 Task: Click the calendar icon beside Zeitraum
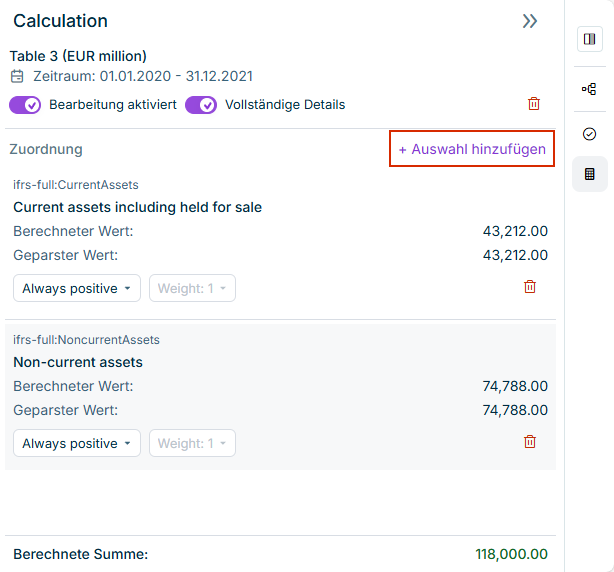click(x=17, y=76)
